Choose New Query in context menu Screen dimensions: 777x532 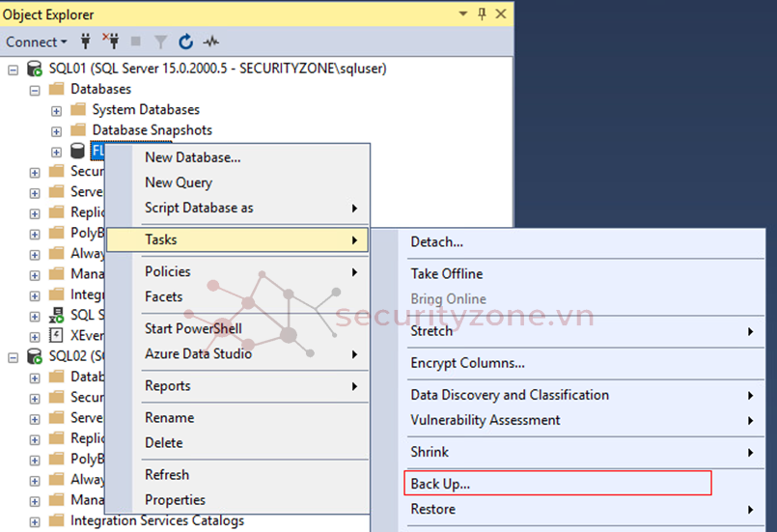[179, 182]
